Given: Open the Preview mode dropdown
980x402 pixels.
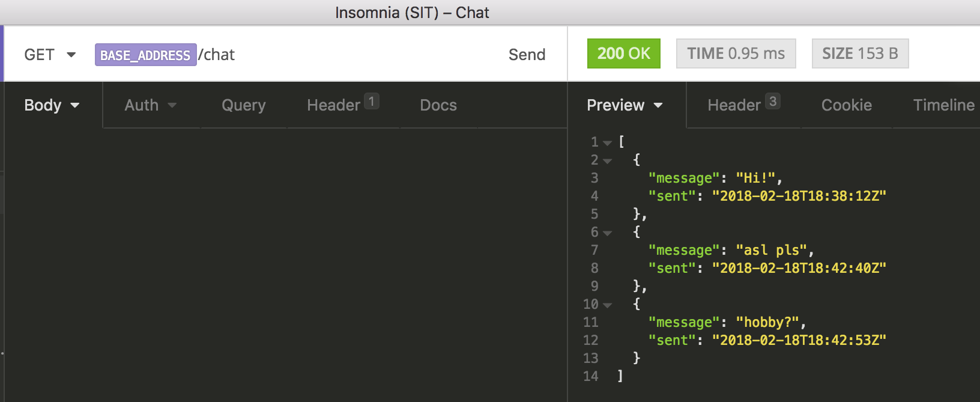Looking at the screenshot, I should click(x=625, y=105).
